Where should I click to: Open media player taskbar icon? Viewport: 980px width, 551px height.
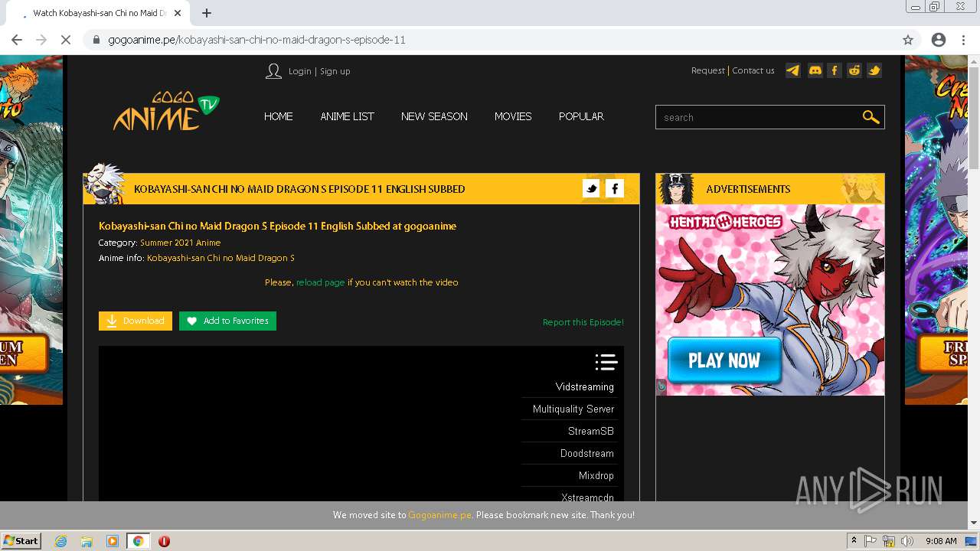(113, 541)
